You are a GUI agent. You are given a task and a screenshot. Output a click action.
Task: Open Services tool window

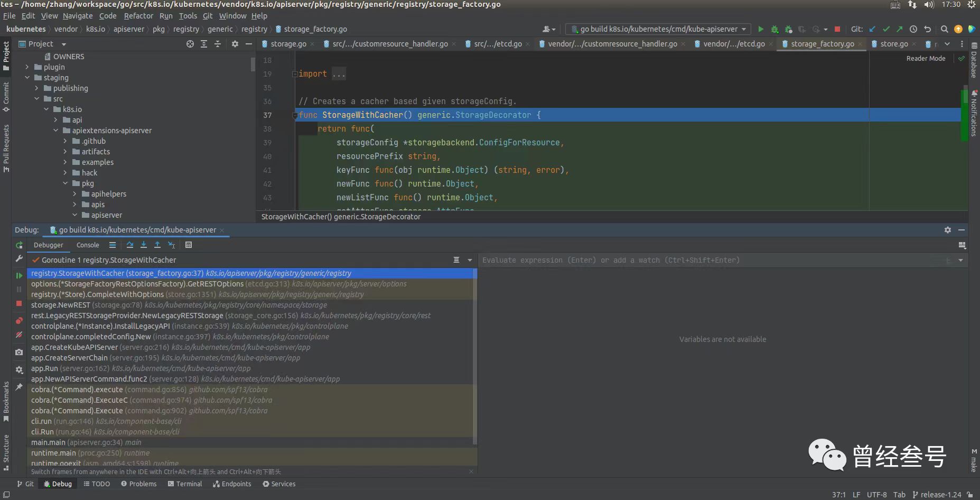point(279,484)
